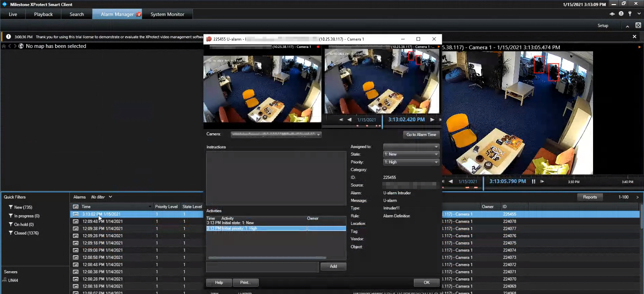Click the activities horizontal scrollbar
The height and width of the screenshot is (294, 644).
(x=267, y=258)
